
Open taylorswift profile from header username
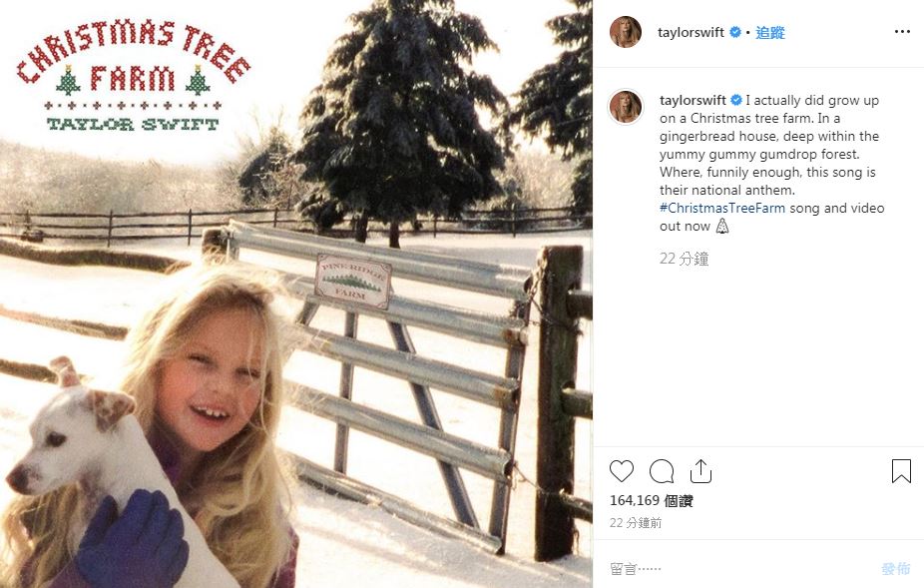tap(693, 33)
